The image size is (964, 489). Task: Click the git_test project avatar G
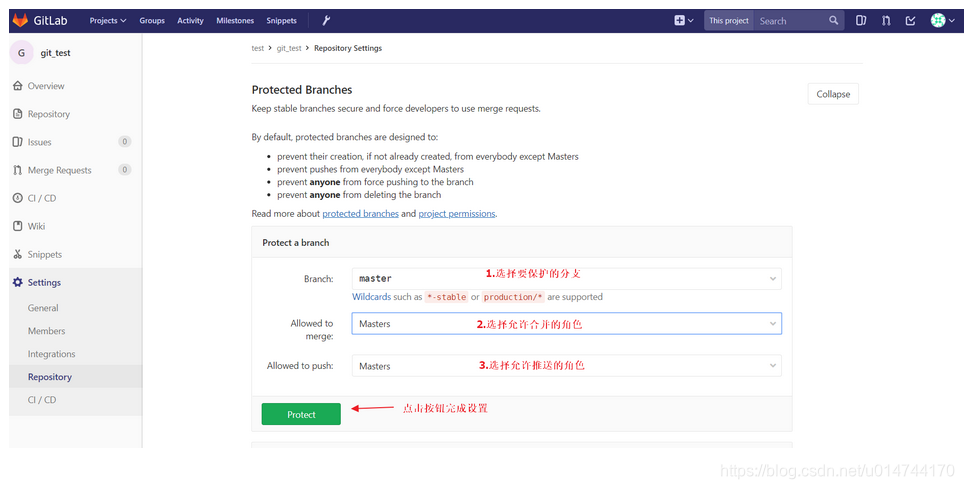point(22,52)
